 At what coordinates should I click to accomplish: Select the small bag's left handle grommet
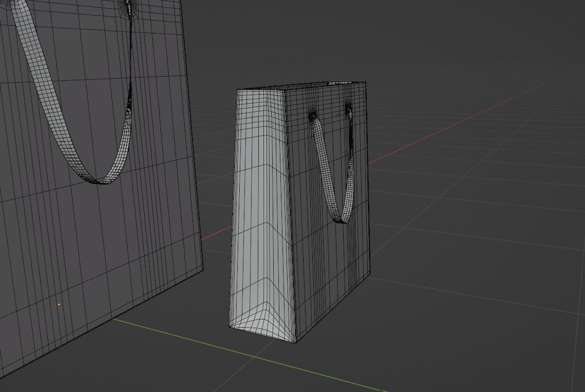click(312, 115)
